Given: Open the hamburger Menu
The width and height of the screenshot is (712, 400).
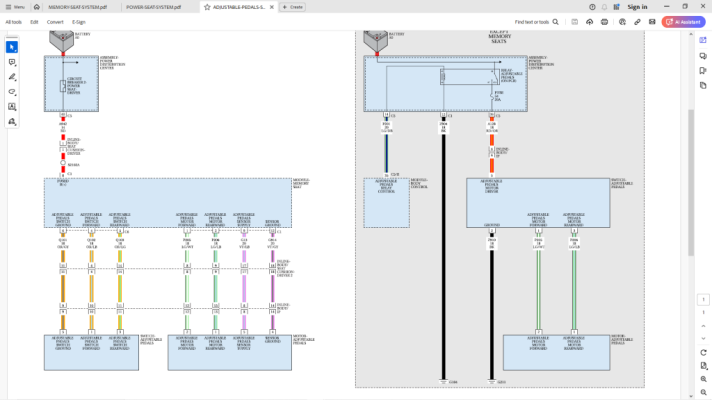Looking at the screenshot, I should tap(15, 7).
